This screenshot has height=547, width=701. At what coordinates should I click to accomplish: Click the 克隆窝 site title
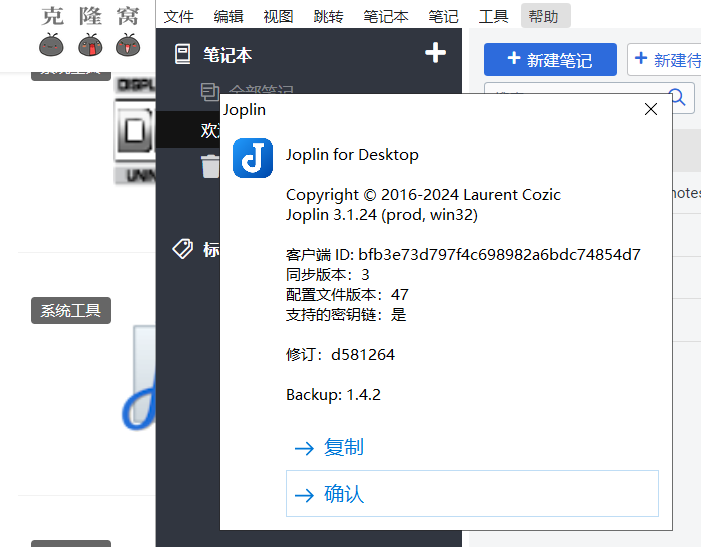pyautogui.click(x=90, y=16)
